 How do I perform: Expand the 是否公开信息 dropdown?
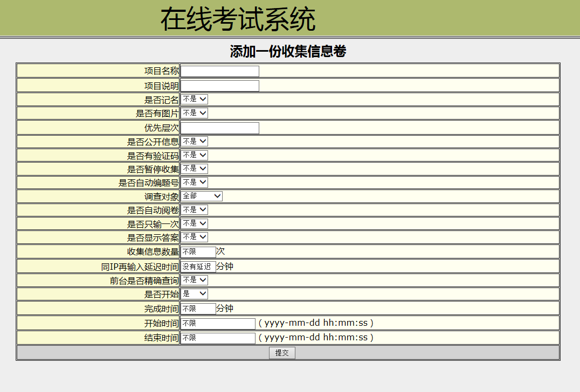[x=194, y=142]
